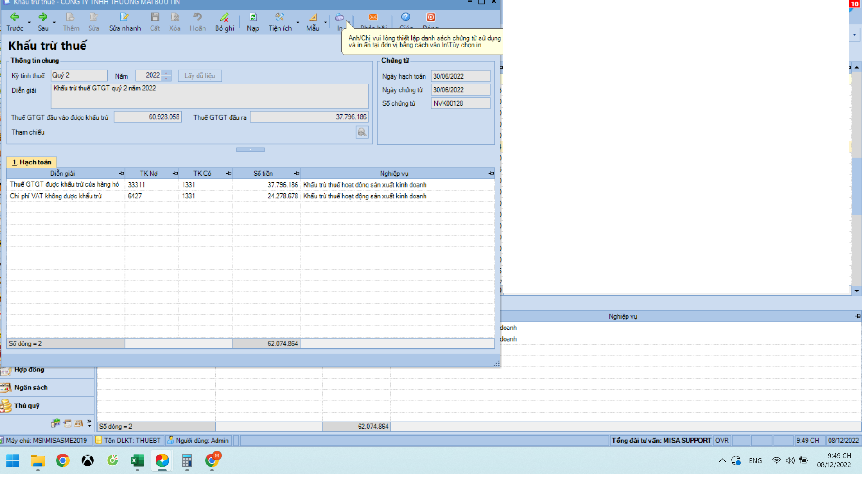Viewport: 868px width, 488px height.
Task: Click the Sau forward arrow icon
Action: (43, 17)
